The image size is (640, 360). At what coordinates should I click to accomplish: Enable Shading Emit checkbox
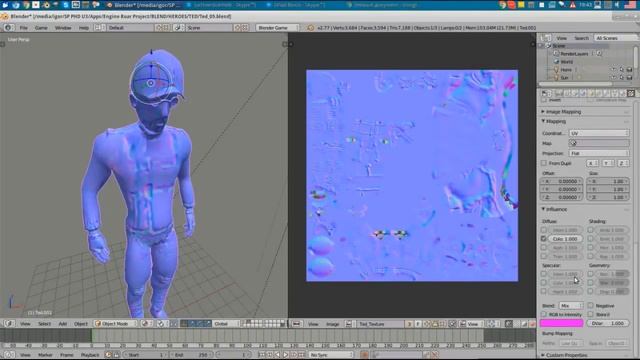click(590, 239)
